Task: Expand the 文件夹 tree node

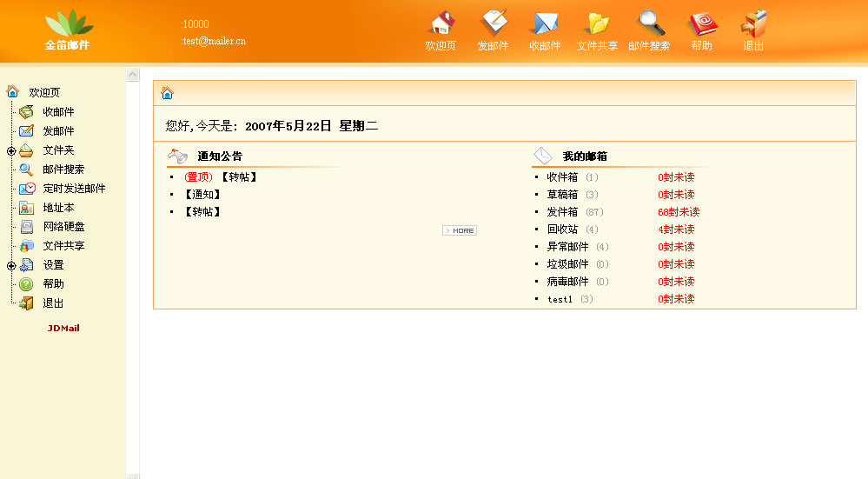Action: point(11,150)
